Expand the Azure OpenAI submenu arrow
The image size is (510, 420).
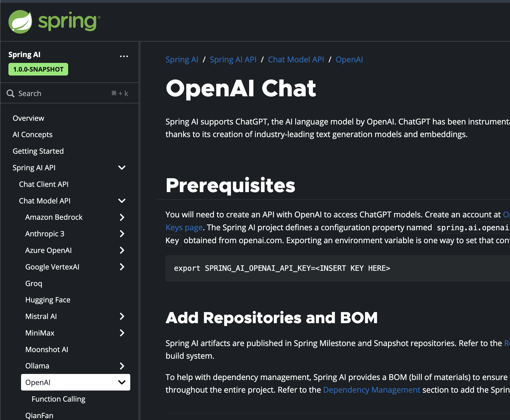point(122,250)
